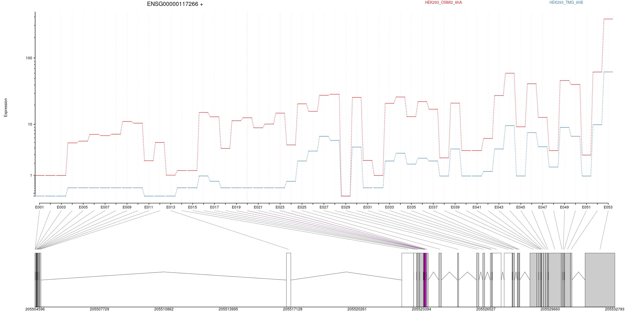Click the white exon box near 205517128

(288, 280)
